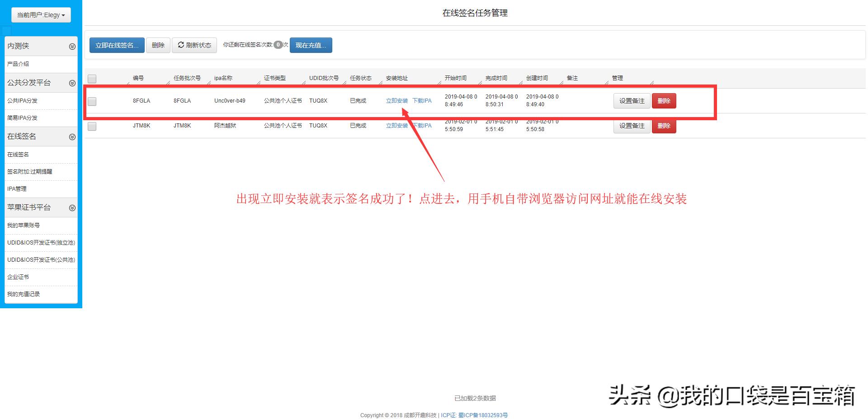Select IPA管理 from the sidebar
Viewport: 868px width, 419px height.
point(16,188)
